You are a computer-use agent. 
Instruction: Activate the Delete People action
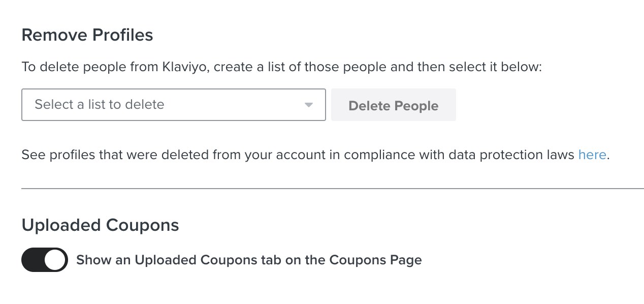(393, 105)
